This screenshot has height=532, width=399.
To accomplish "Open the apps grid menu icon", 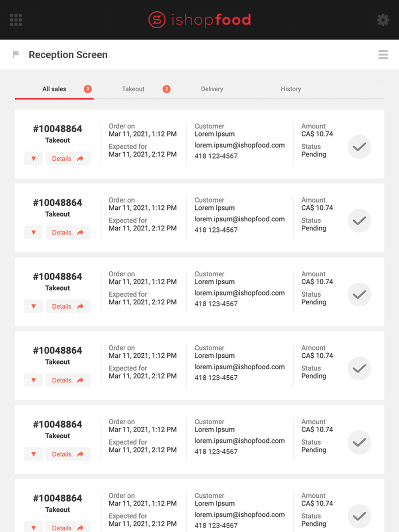I will point(16,20).
